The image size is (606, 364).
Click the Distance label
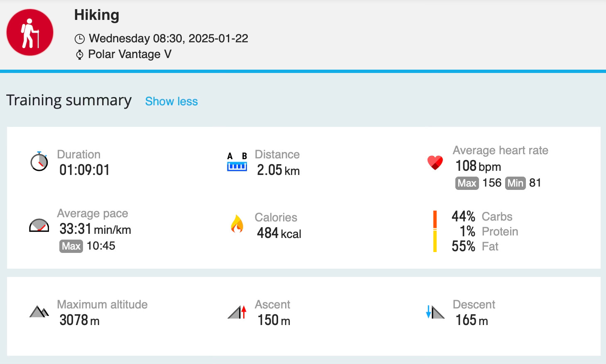coord(277,154)
